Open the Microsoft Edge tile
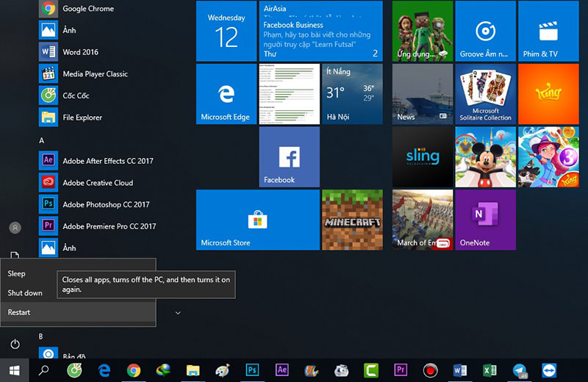 pyautogui.click(x=226, y=94)
